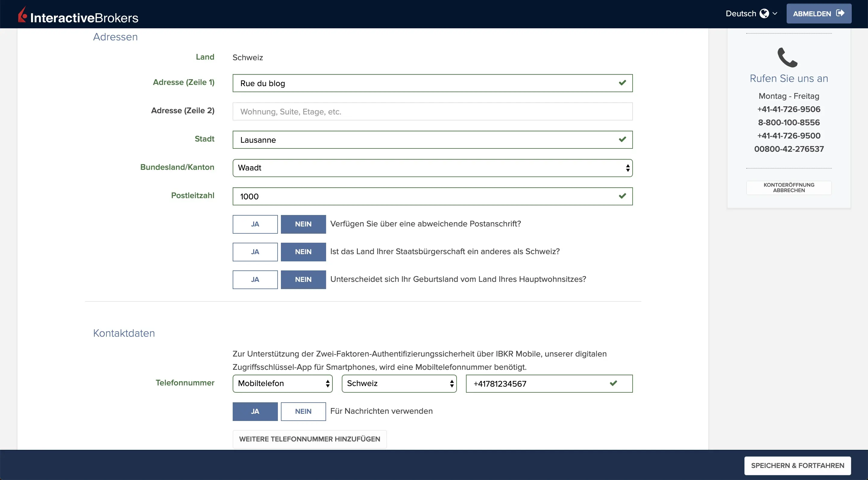This screenshot has height=480, width=868.
Task: Click the Rufen Sie uns an heading
Action: (x=788, y=78)
